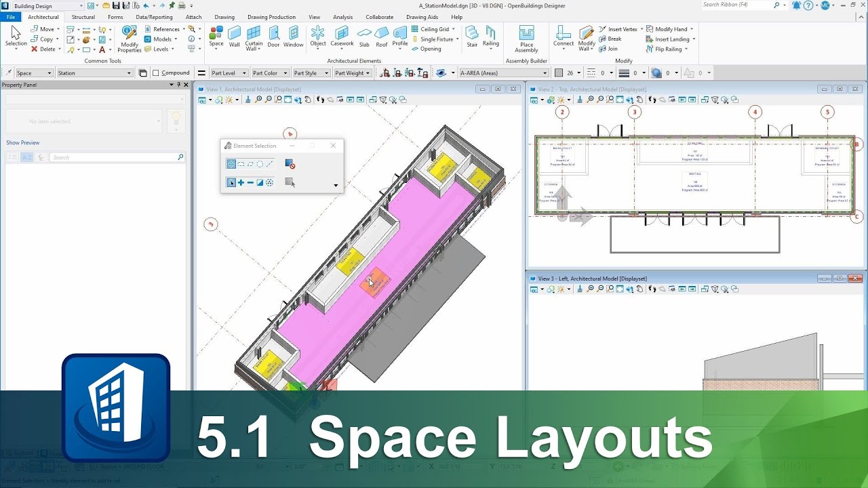The width and height of the screenshot is (868, 488).
Task: Click the active color swatch
Action: point(559,73)
